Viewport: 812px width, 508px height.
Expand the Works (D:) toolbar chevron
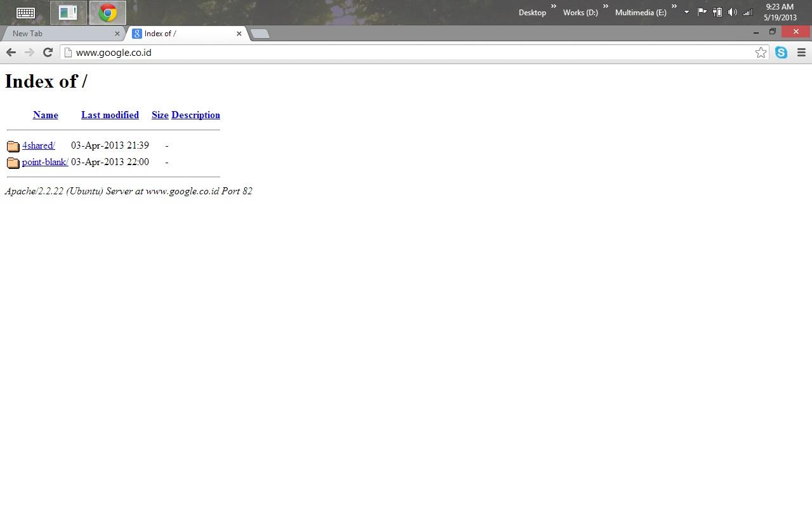click(605, 7)
